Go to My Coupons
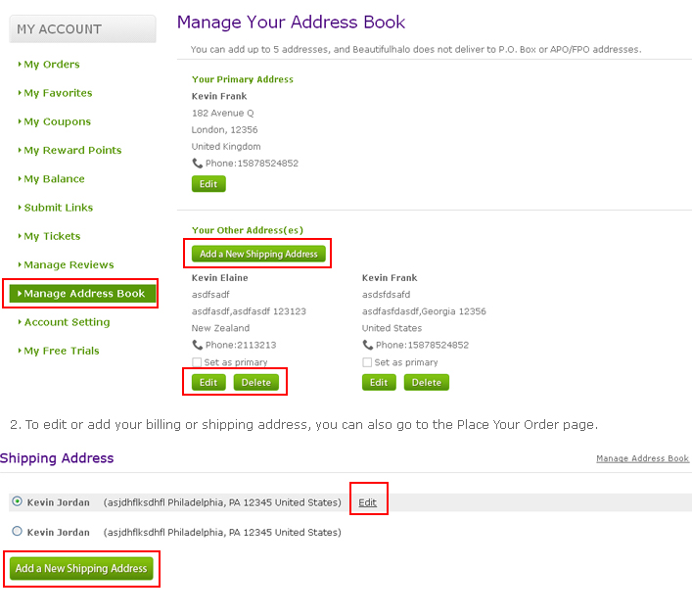The height and width of the screenshot is (616, 692). 57,121
